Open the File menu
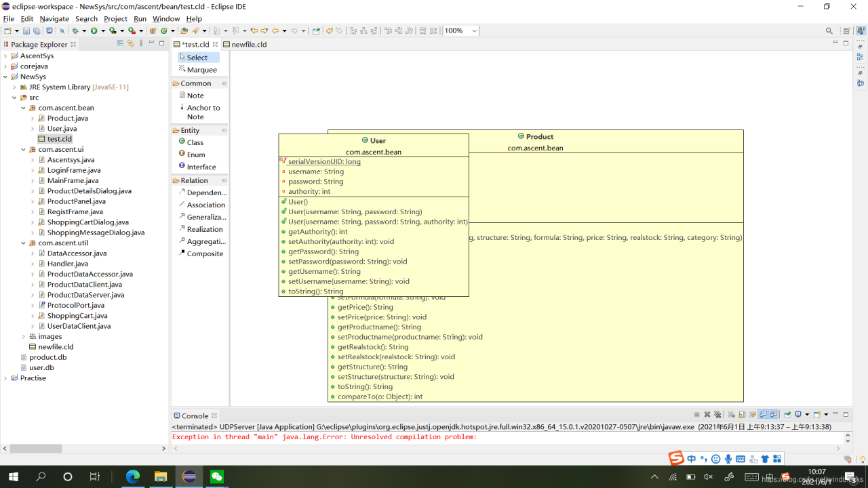Screen dimensions: 868x488 coord(9,18)
